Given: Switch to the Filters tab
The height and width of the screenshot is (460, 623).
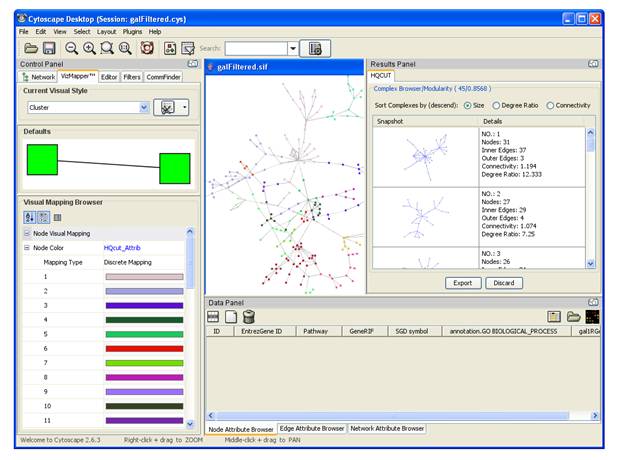Looking at the screenshot, I should tap(132, 77).
